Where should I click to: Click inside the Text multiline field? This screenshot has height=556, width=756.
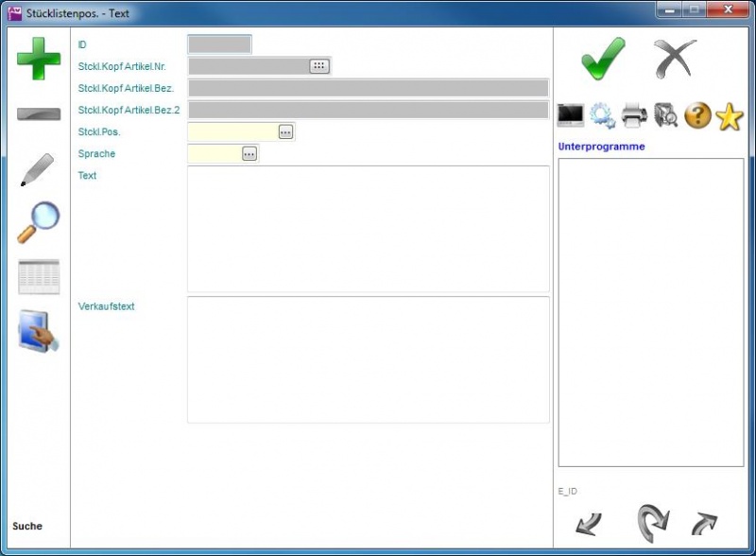pyautogui.click(x=368, y=229)
